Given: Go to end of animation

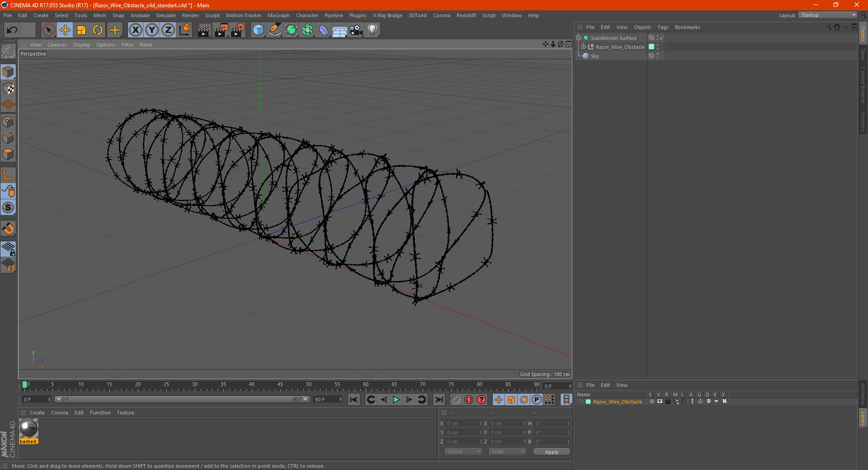Looking at the screenshot, I should click(439, 399).
